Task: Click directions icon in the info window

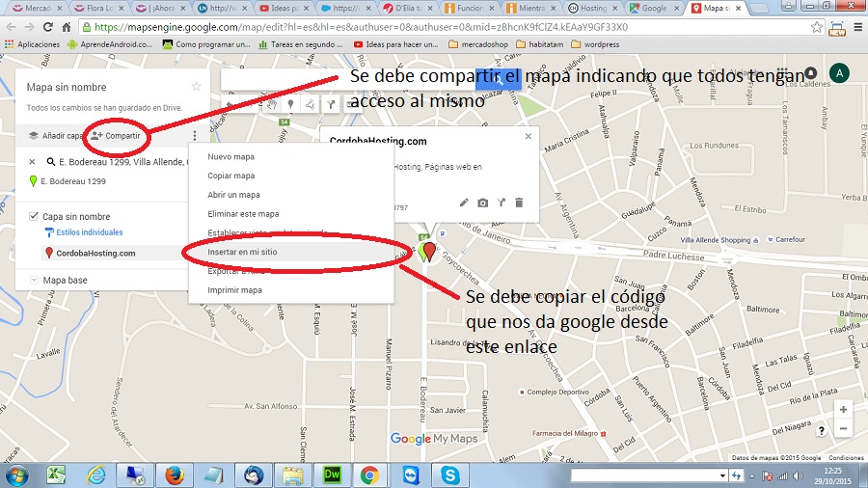Action: click(501, 203)
